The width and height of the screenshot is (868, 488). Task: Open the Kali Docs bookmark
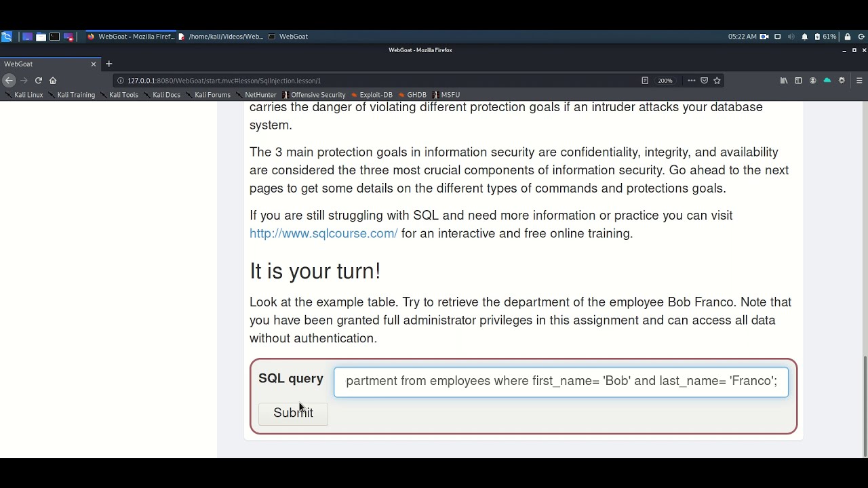[161, 95]
